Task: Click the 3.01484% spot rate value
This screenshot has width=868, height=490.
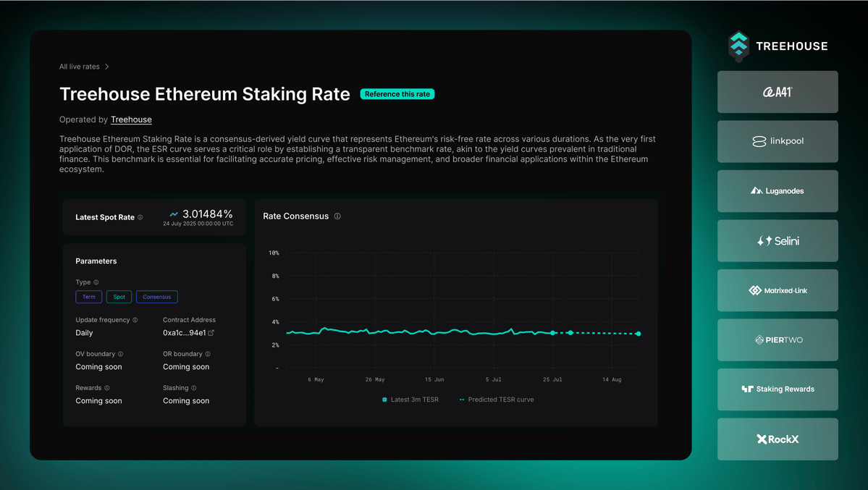Action: tap(208, 214)
